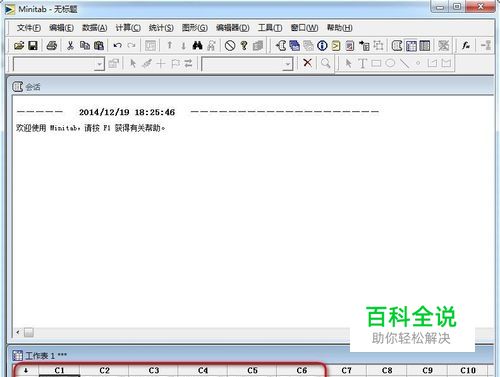Image resolution: width=500 pixels, height=377 pixels.
Task: Open the 图形(G) menu
Action: [195, 28]
